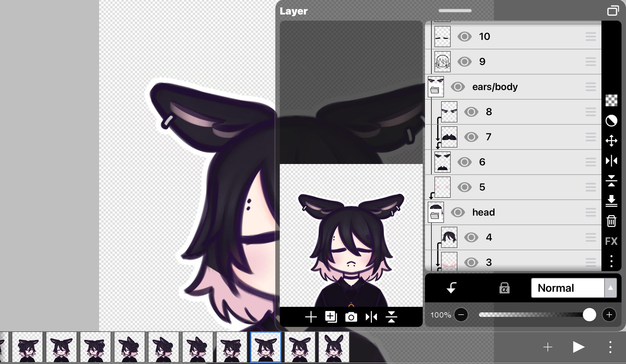
Task: Select the last bunny-ear frame thumbnail
Action: pos(334,347)
